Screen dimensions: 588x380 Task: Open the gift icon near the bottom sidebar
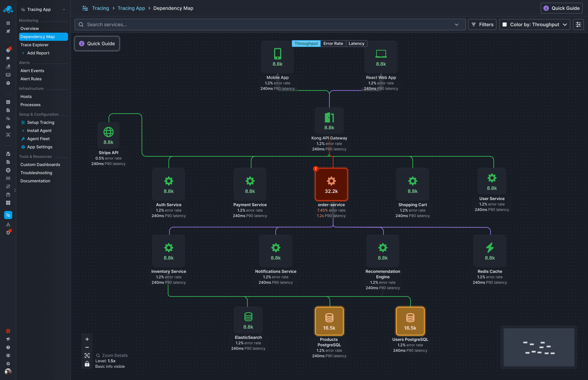point(8,331)
